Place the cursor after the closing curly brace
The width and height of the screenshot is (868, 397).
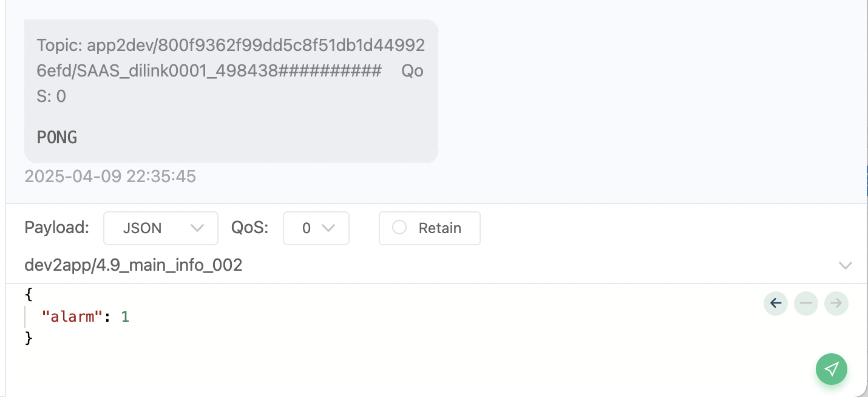33,338
